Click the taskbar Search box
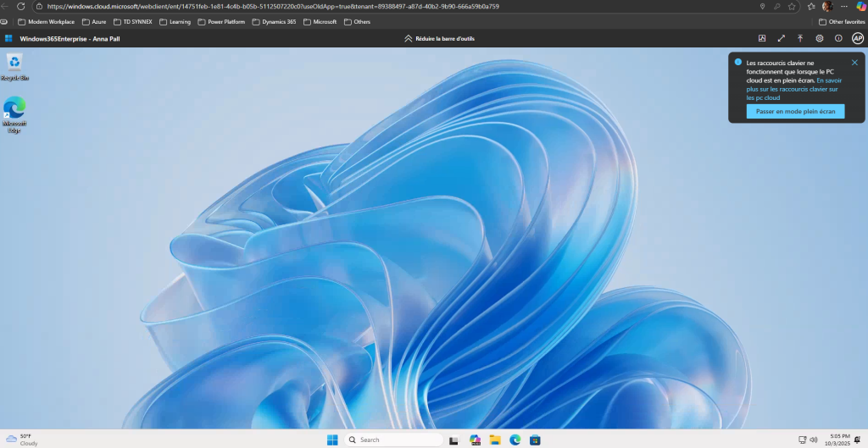 [x=394, y=440]
